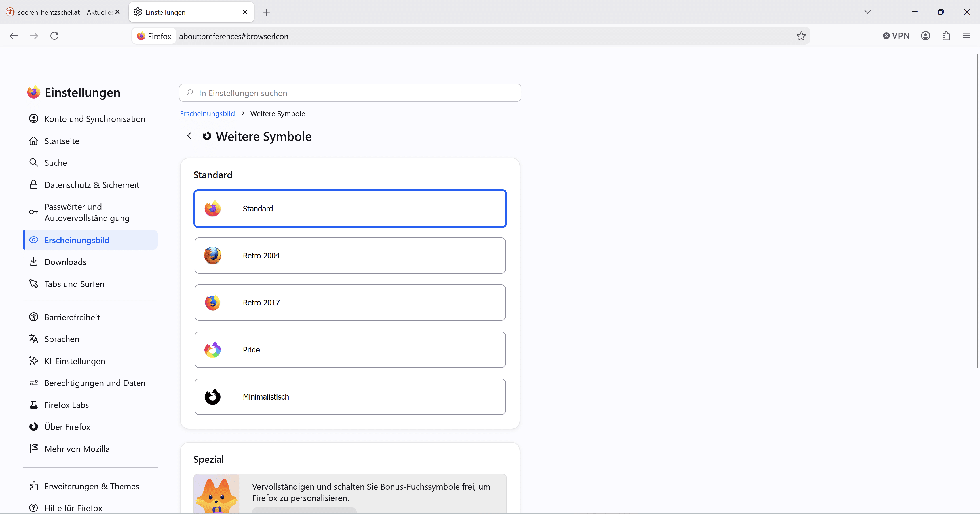
Task: Open the Firefox account menu icon
Action: (926, 36)
